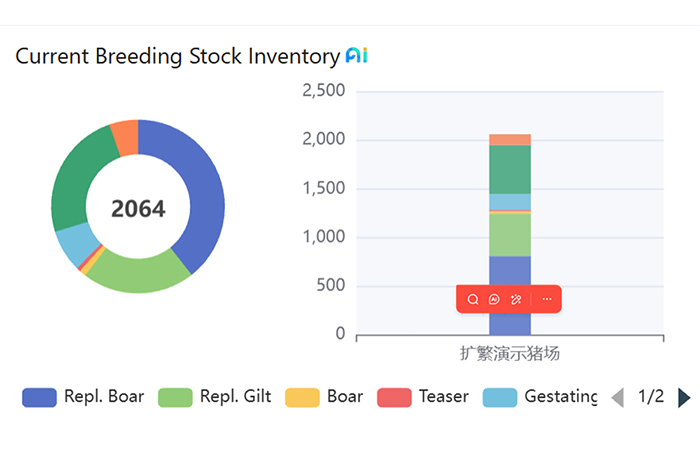Image resolution: width=700 pixels, height=465 pixels.
Task: Go to previous legend page arrow
Action: (x=617, y=397)
